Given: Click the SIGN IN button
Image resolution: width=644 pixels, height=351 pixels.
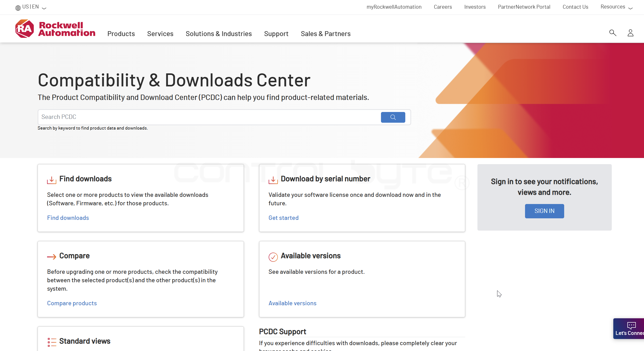Looking at the screenshot, I should tap(544, 211).
